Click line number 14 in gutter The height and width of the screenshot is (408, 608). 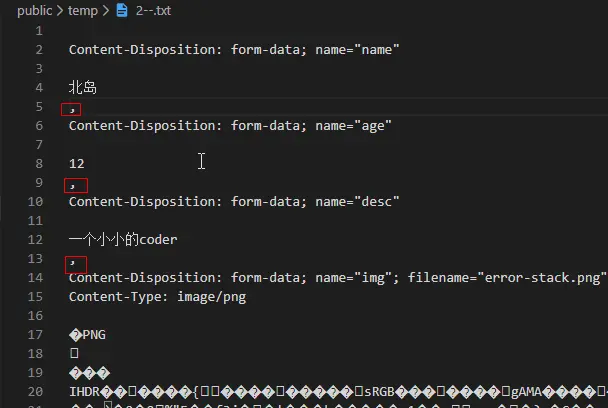(35, 278)
